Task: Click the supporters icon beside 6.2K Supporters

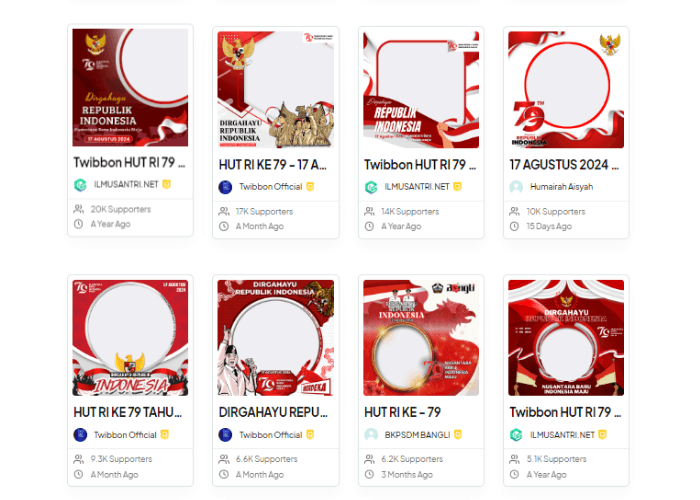Action: (369, 459)
